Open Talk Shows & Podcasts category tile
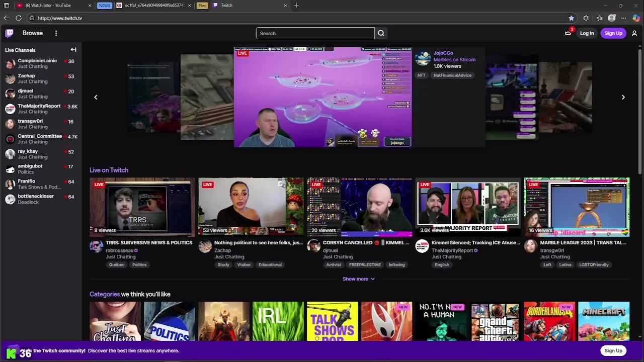Screen dimensions: 644x362 333,321
